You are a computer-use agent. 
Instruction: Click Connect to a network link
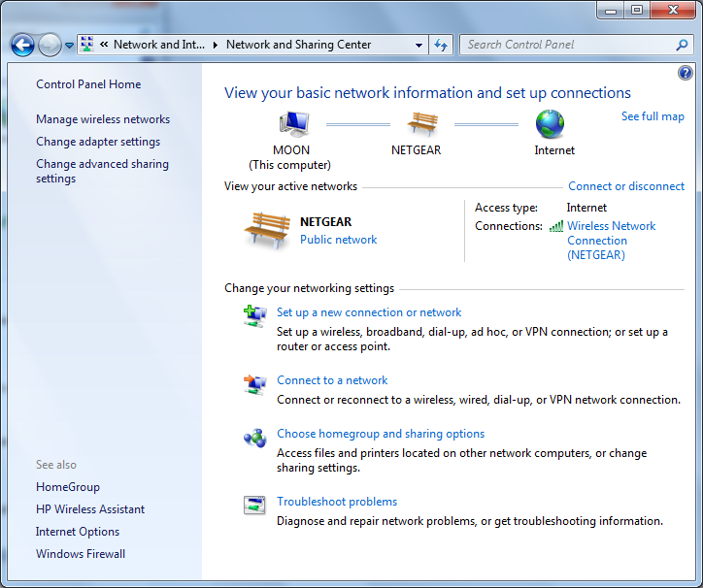point(332,380)
